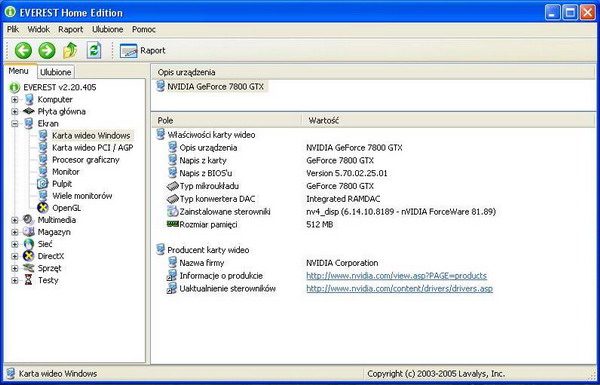This screenshot has width=600, height=385.
Task: Click the Version 5.70.02.25.01 value
Action: (x=347, y=173)
